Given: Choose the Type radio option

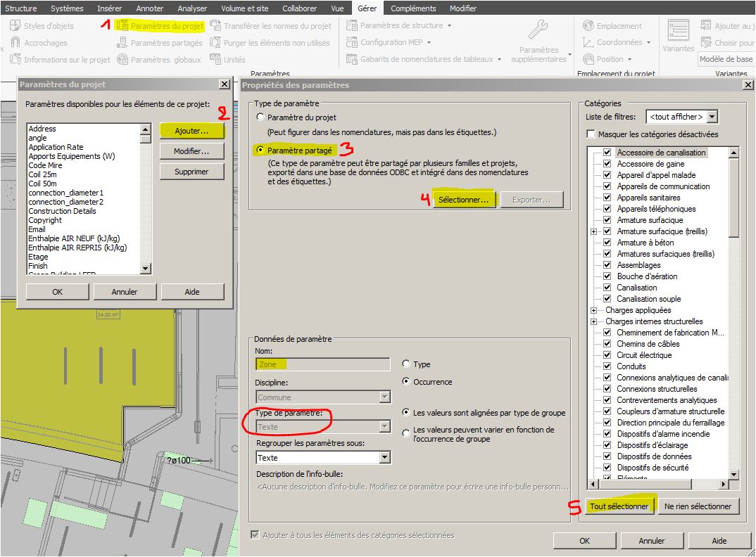Looking at the screenshot, I should (x=406, y=364).
